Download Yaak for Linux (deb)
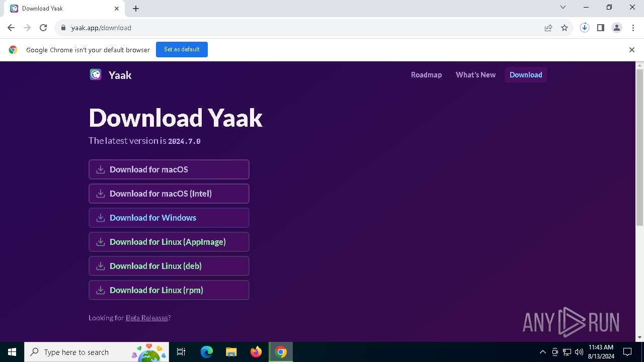This screenshot has width=644, height=362. (x=169, y=266)
